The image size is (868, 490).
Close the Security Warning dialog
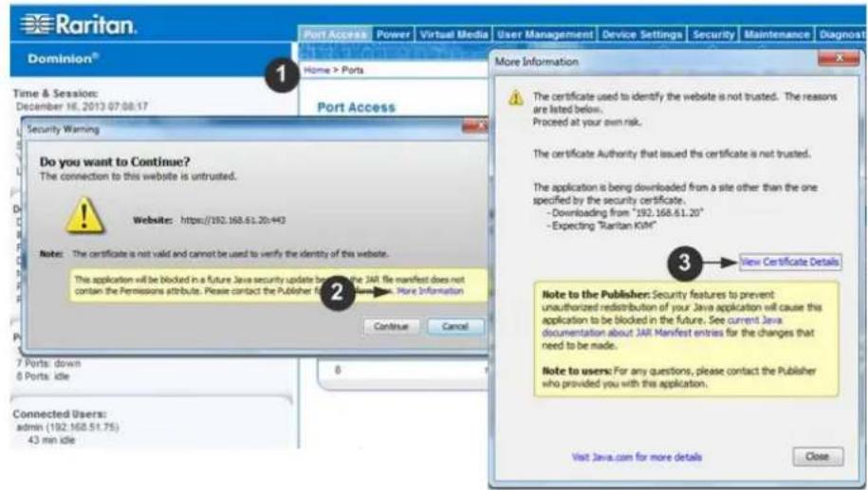[x=474, y=127]
